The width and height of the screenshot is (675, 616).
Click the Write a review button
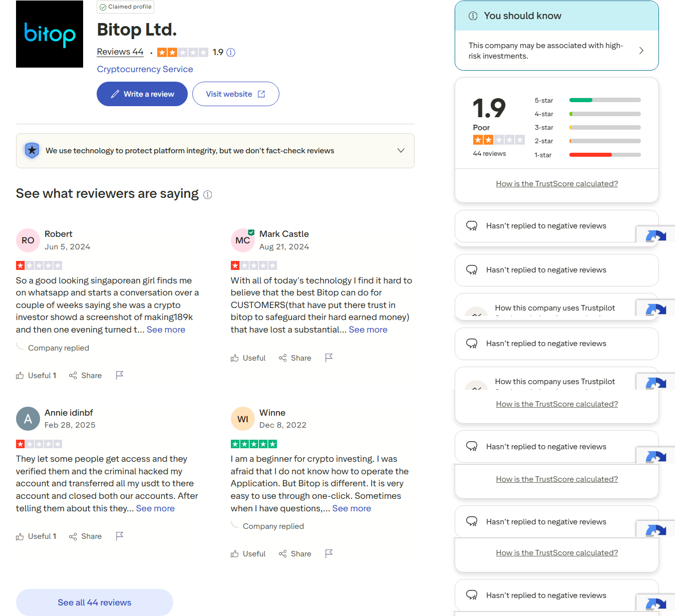point(142,94)
